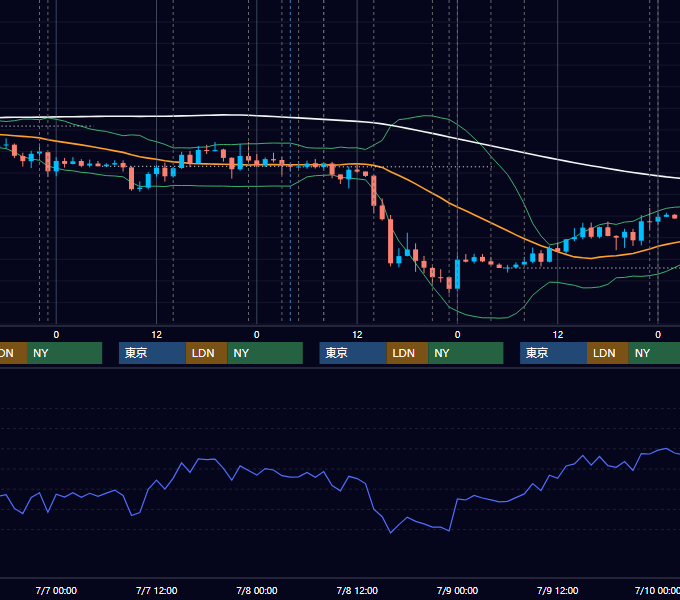Click the 7/7 12:00 time axis label

click(157, 590)
